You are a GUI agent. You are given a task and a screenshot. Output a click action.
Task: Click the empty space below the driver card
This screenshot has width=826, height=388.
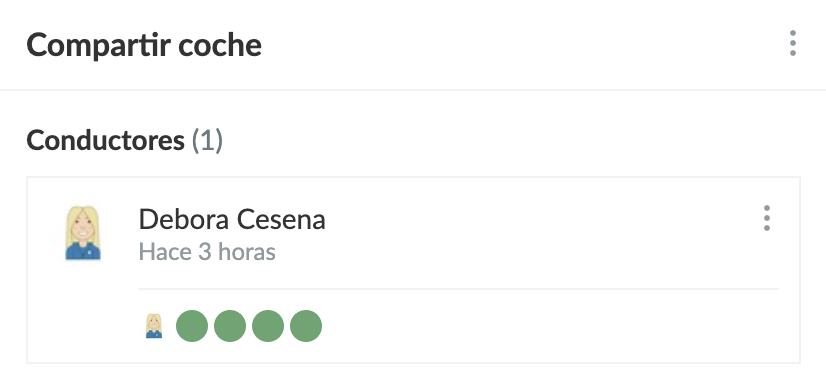(414, 376)
